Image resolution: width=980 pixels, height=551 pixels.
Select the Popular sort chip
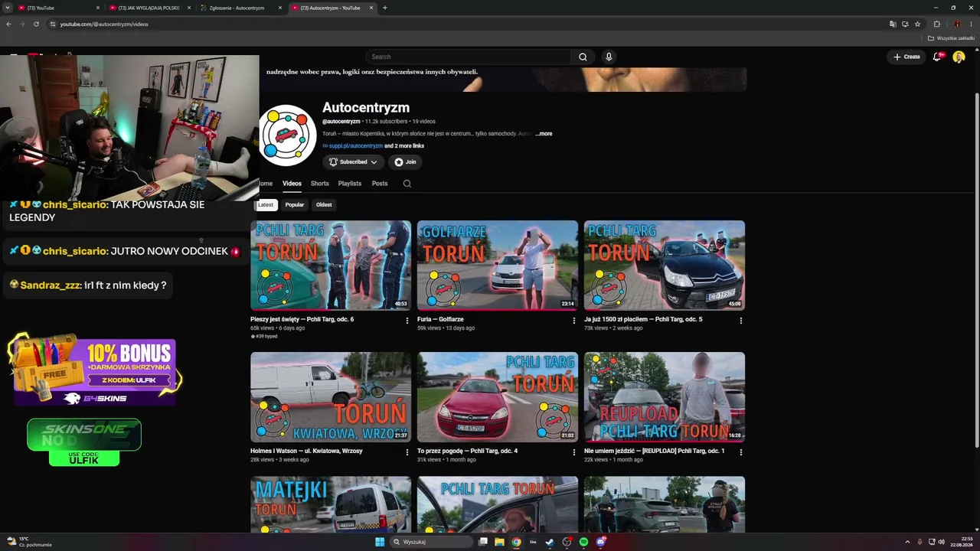(x=295, y=205)
